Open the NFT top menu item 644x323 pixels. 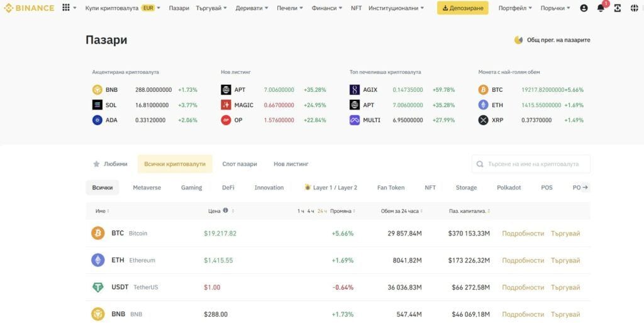point(357,8)
